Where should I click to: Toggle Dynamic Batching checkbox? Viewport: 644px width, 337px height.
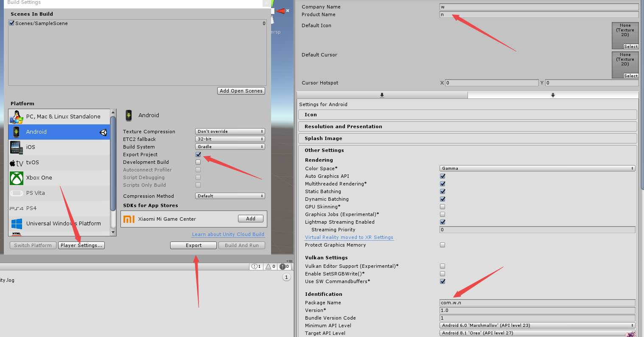[442, 199]
